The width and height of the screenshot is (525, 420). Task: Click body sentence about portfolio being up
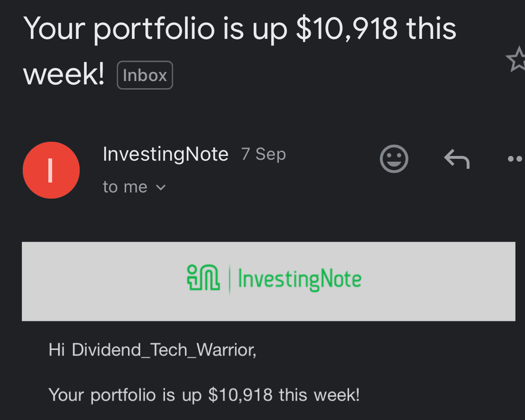[x=204, y=395]
